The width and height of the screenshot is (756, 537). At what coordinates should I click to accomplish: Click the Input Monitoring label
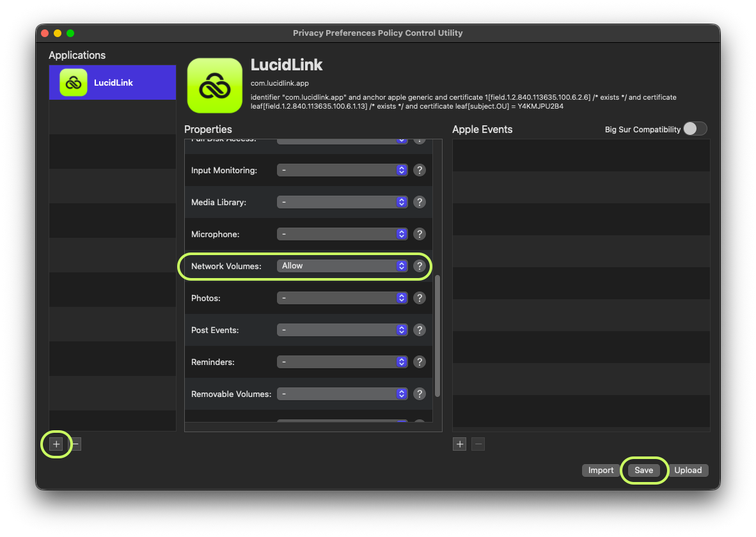pos(224,170)
